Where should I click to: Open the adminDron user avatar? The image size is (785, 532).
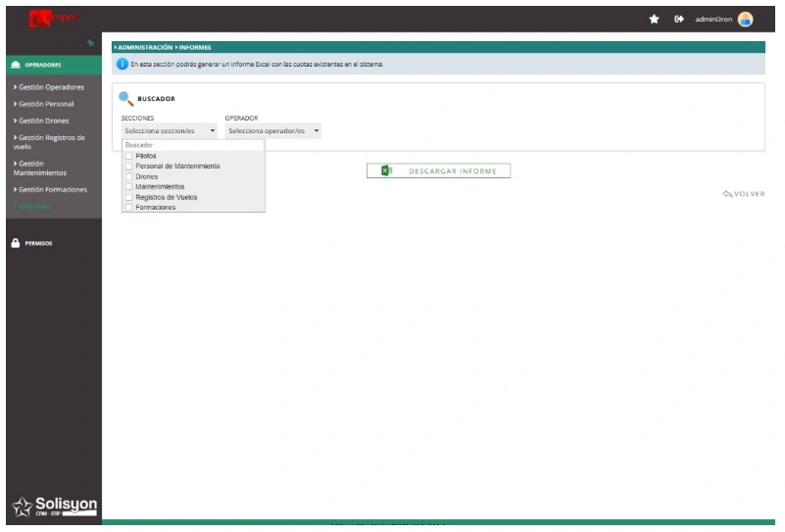click(x=746, y=19)
